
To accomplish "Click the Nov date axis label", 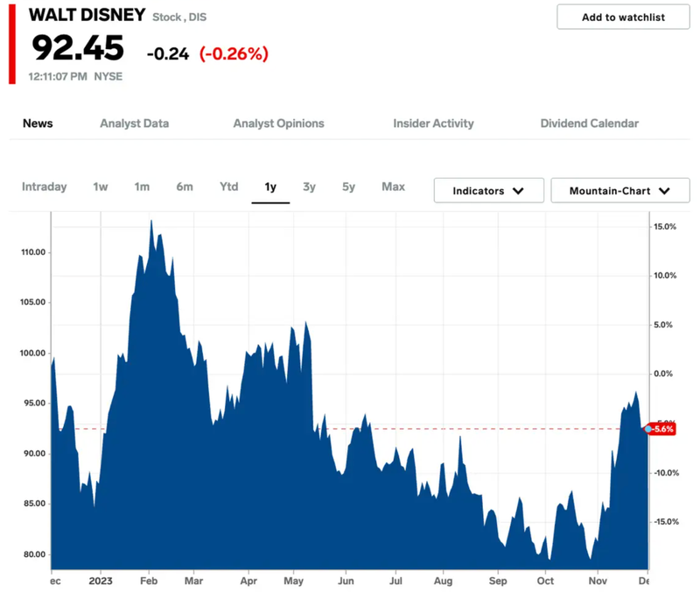I will [x=598, y=581].
